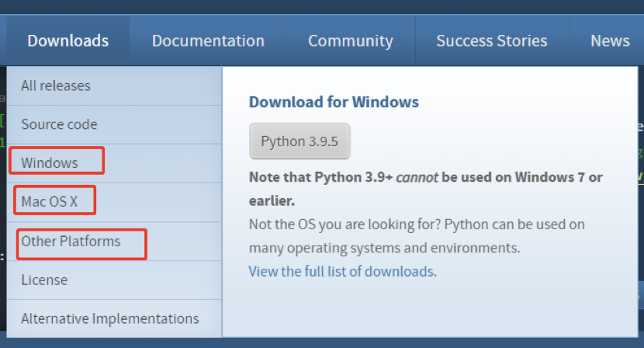Click the 'Download for Windows' heading
Screen dimensions: 644x348
(x=334, y=102)
